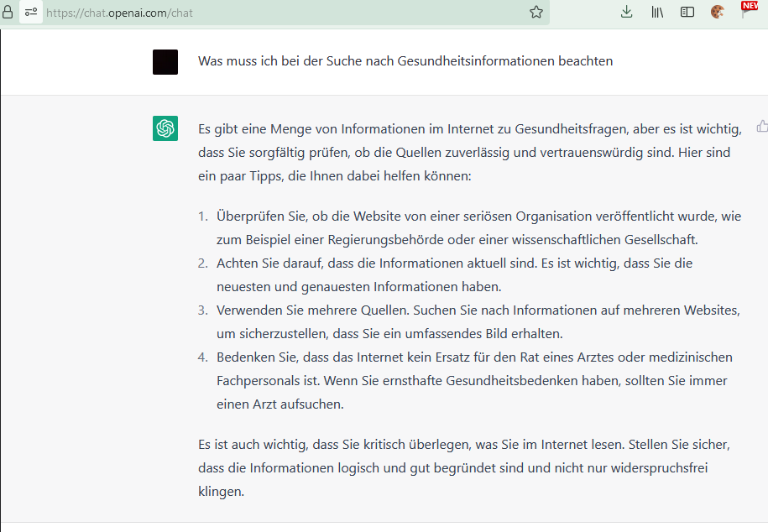
Task: Click the lock site security icon
Action: (7, 12)
